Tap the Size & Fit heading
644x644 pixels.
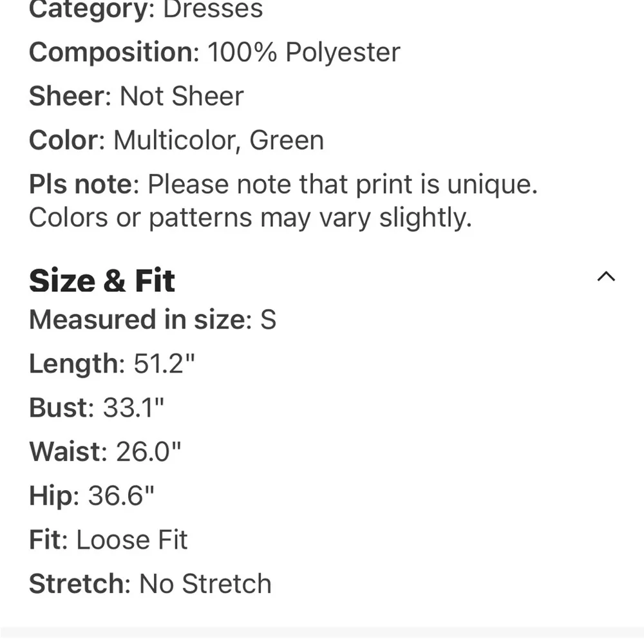[x=102, y=281]
